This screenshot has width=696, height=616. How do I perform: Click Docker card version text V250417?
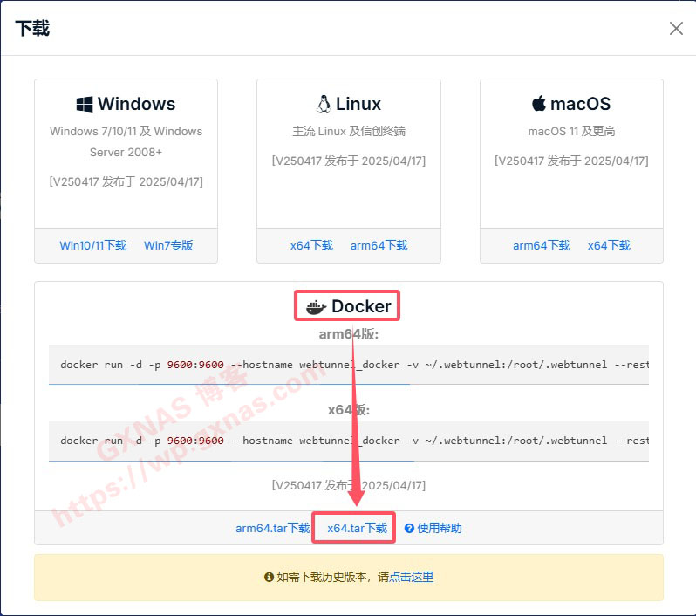(349, 485)
